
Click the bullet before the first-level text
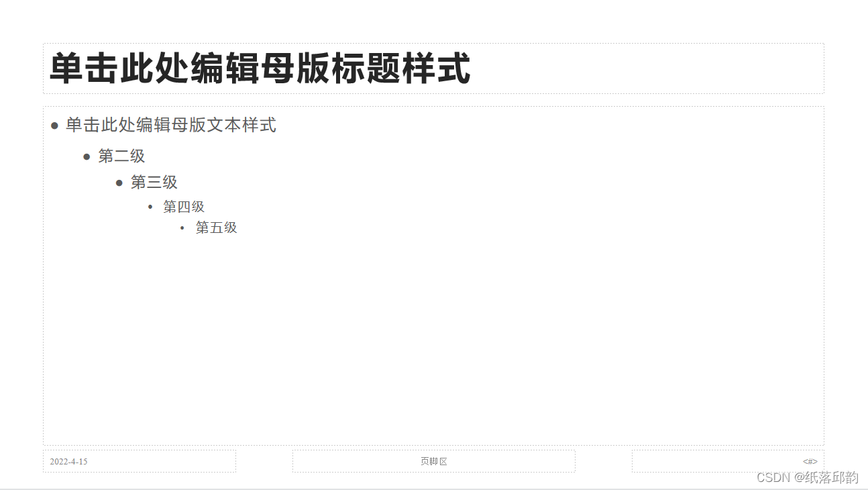pos(54,126)
